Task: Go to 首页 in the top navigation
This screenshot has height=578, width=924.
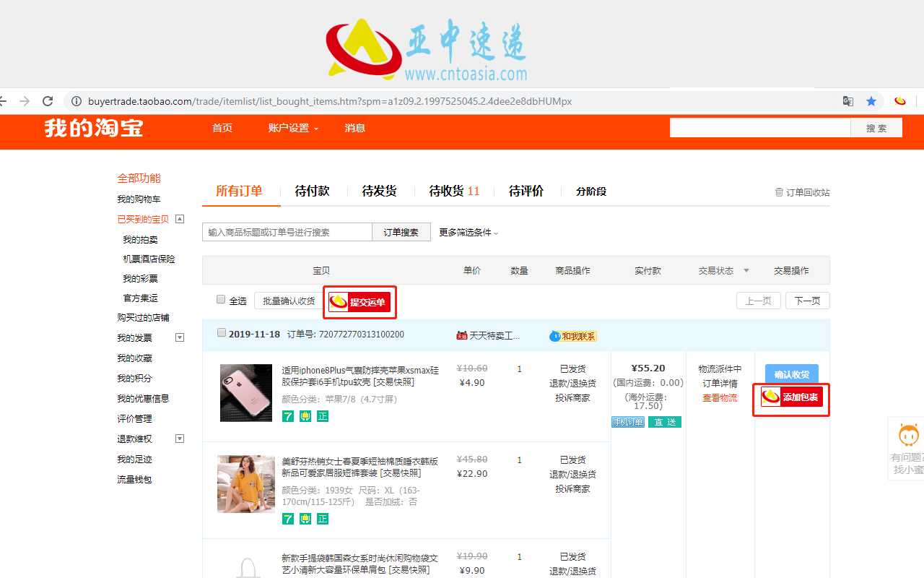Action: (x=222, y=128)
